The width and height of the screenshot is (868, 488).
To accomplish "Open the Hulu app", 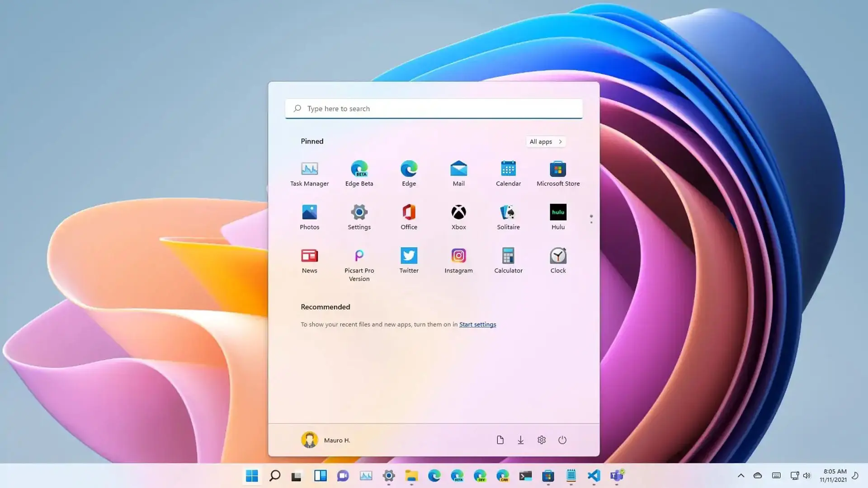I will click(558, 217).
